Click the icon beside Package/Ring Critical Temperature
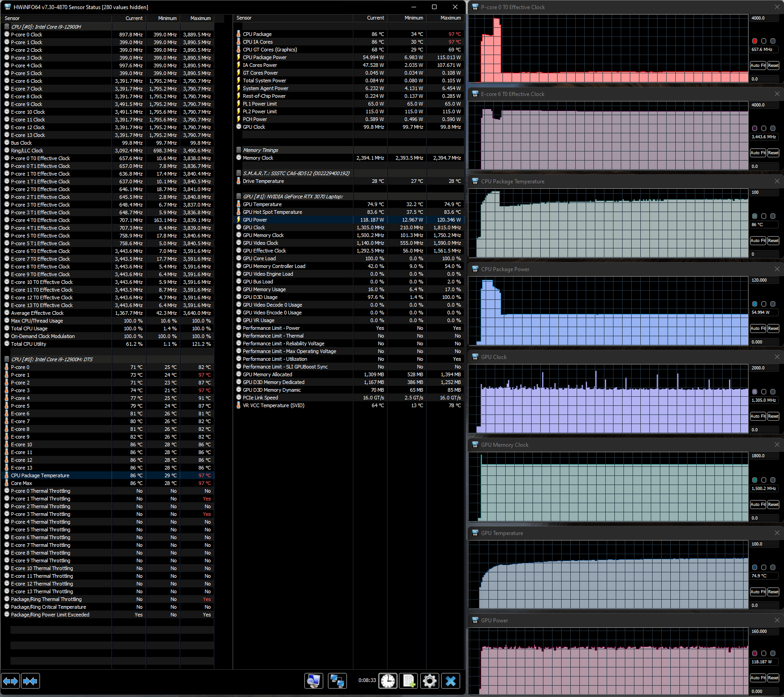Screen dimensions: 784x697 tap(7, 607)
